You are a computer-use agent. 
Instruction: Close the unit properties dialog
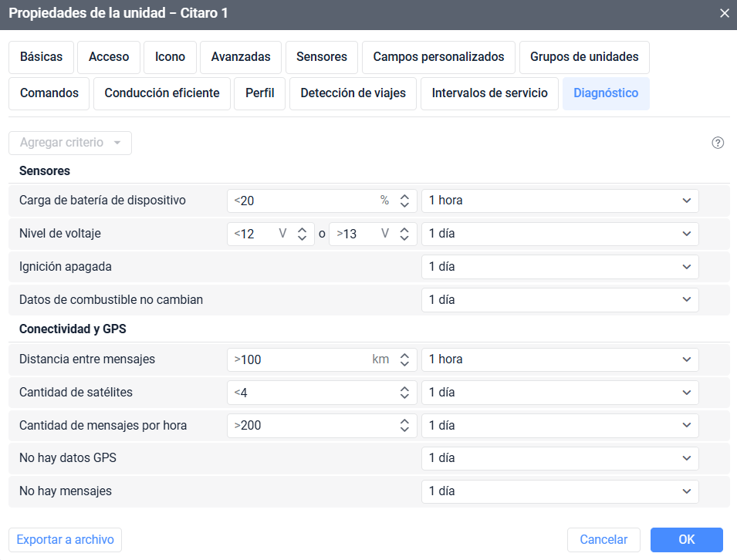click(x=724, y=14)
